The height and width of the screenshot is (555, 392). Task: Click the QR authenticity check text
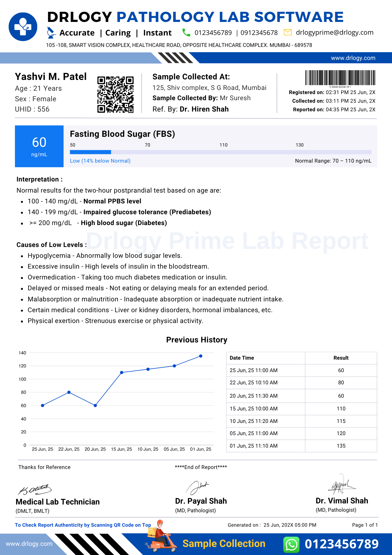click(83, 525)
